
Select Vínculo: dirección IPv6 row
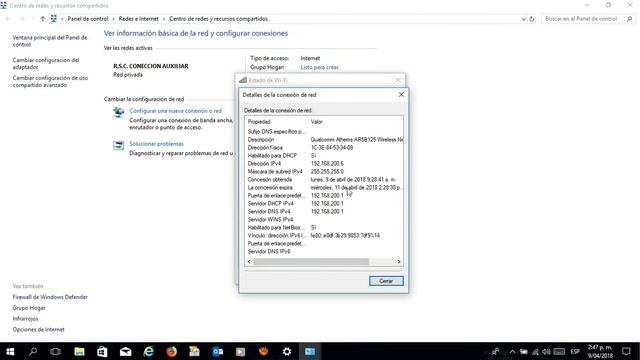click(x=324, y=236)
